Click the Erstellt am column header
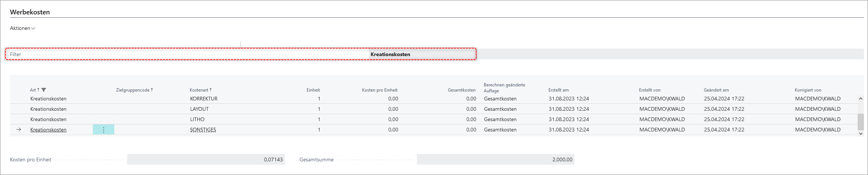This screenshot has width=868, height=175. (x=558, y=90)
